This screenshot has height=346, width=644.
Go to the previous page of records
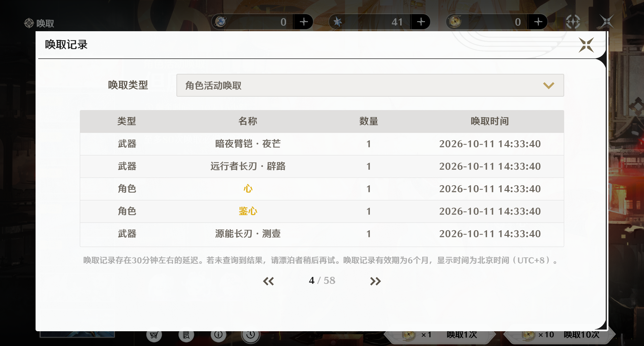[x=268, y=281]
